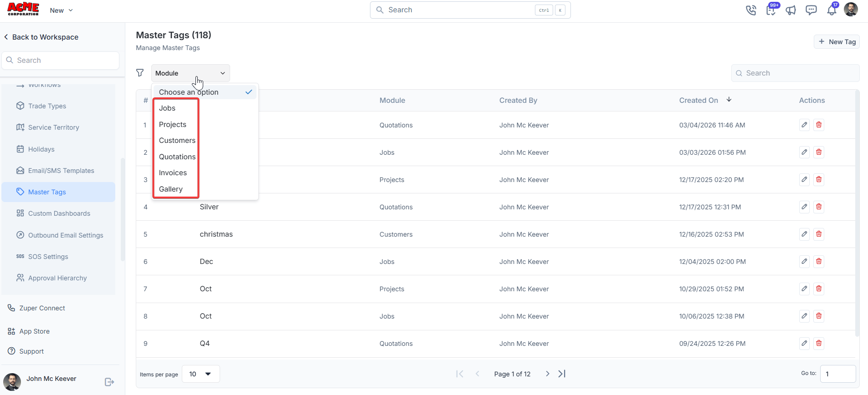The image size is (868, 395).
Task: Edit the tag in row 2
Action: click(804, 152)
